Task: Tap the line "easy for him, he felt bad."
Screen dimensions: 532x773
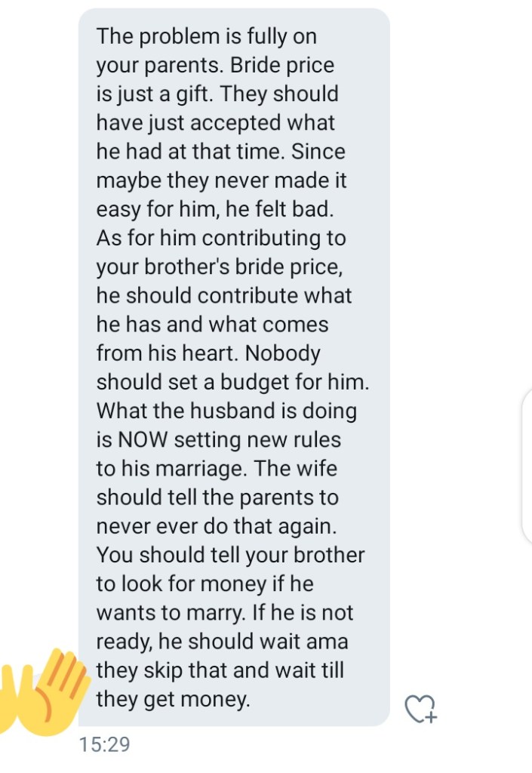Action: pyautogui.click(x=215, y=210)
